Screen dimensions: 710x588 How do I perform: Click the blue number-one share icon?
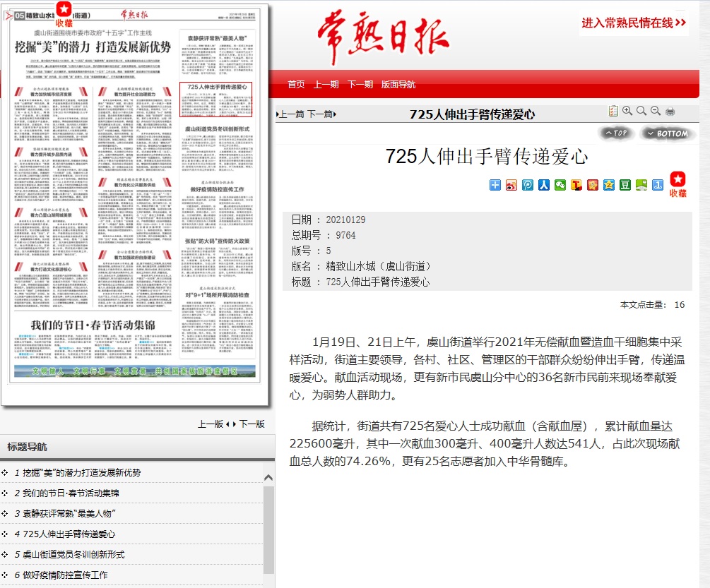(x=658, y=184)
